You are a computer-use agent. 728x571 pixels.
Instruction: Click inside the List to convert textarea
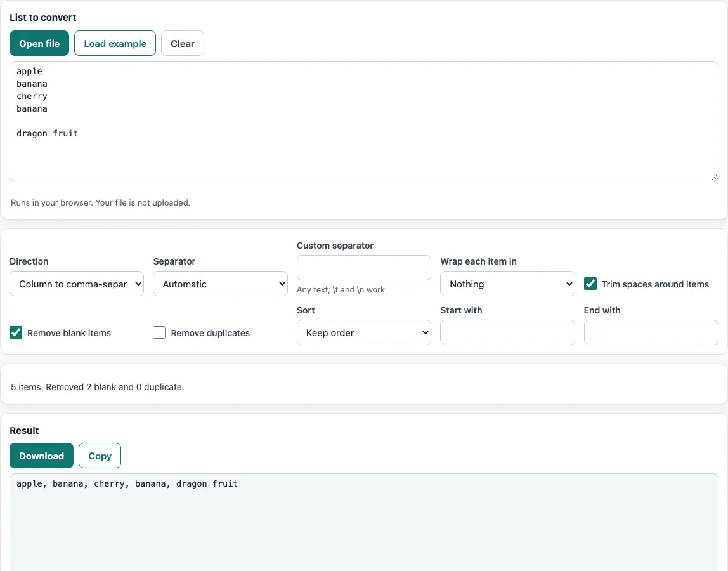(364, 121)
